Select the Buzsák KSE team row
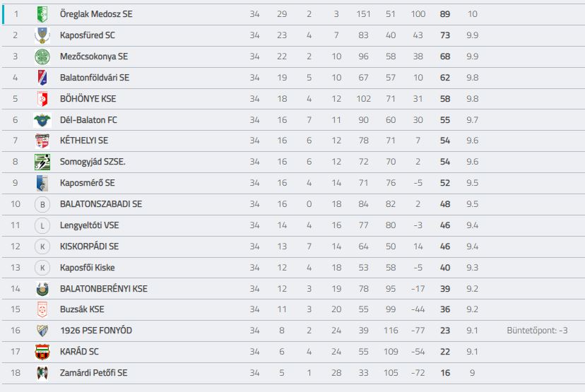This screenshot has height=392, width=585. click(x=293, y=309)
